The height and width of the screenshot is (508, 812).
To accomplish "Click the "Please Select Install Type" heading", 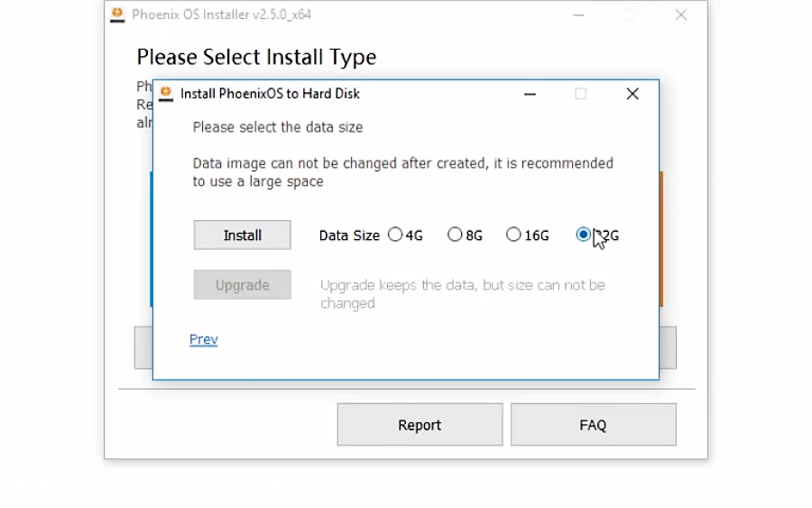I will click(x=256, y=57).
